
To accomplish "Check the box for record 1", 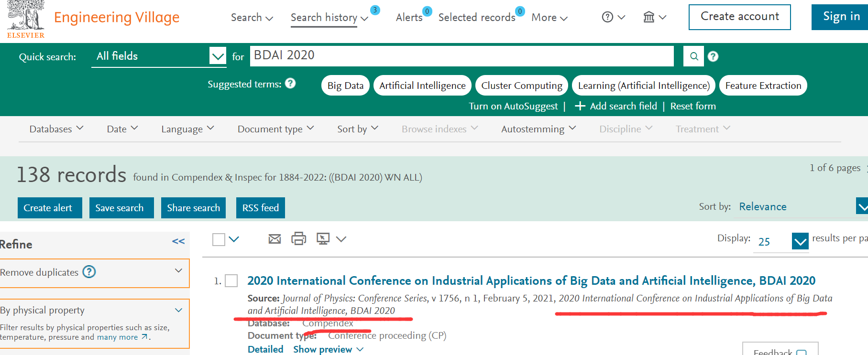I will [x=231, y=280].
